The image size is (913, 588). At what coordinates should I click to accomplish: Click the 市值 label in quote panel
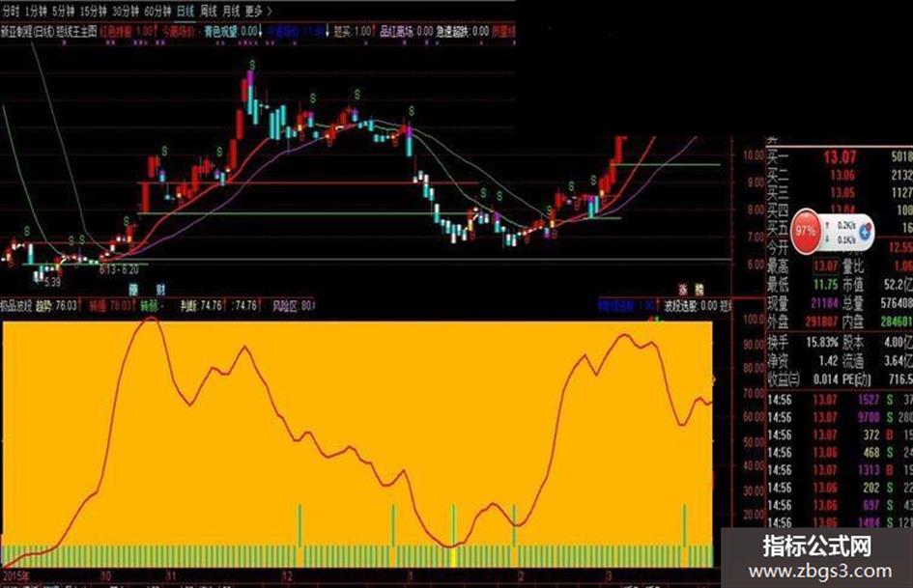coord(853,285)
